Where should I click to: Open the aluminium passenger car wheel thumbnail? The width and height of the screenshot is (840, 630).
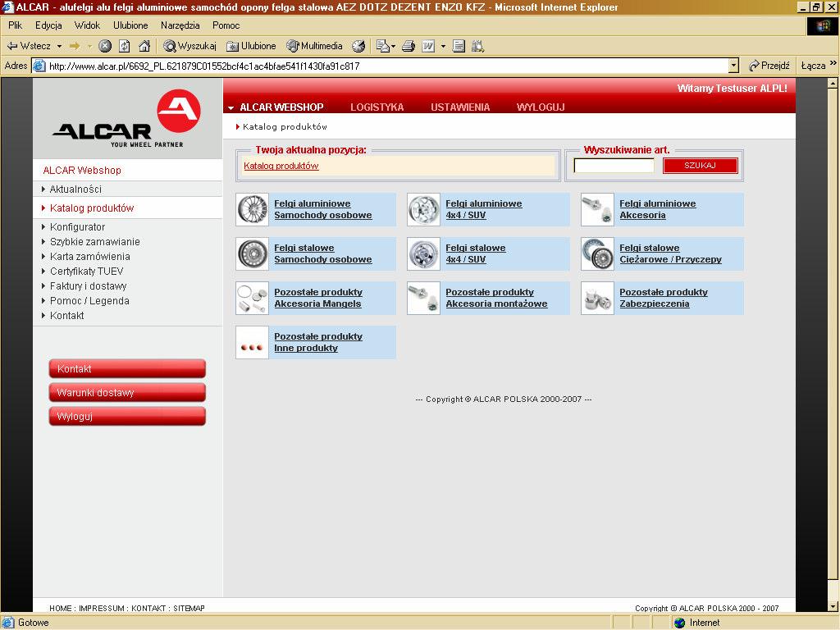(x=253, y=209)
